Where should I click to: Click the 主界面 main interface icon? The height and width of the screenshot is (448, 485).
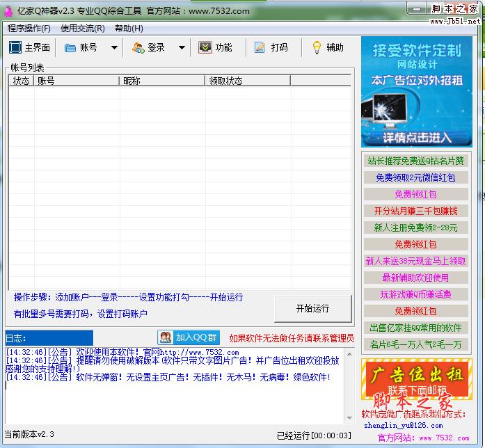(x=15, y=47)
